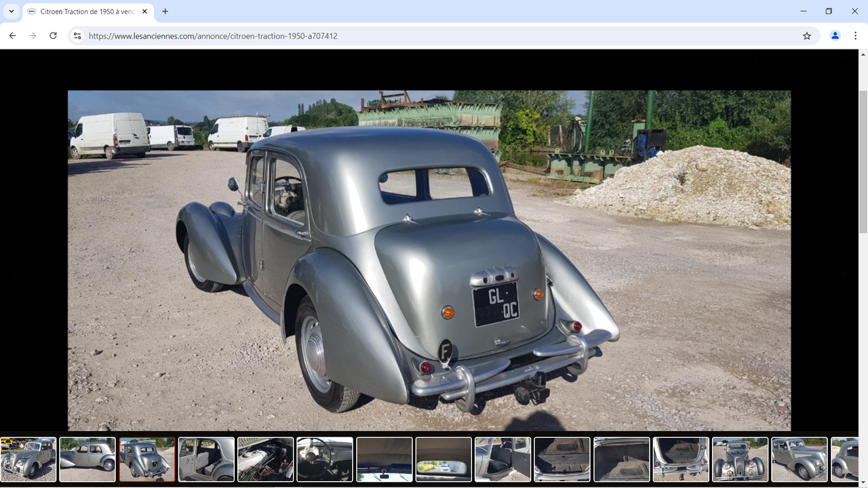This screenshot has width=868, height=488.
Task: Open a new browser tab
Action: (165, 12)
